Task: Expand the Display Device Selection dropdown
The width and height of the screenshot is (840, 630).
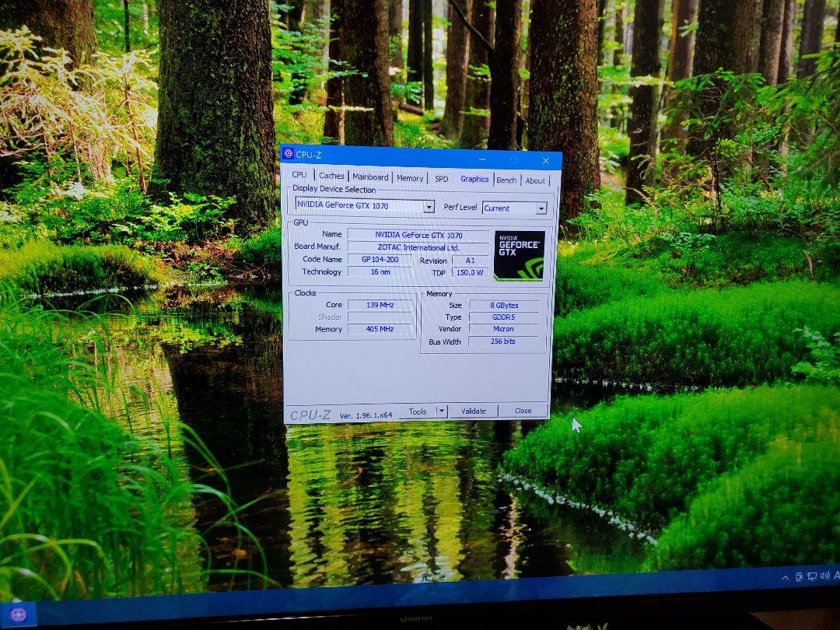Action: coord(429,207)
